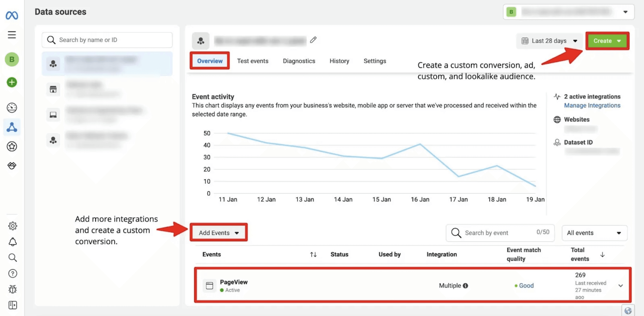Click the info icon beside Multiple

click(465, 286)
